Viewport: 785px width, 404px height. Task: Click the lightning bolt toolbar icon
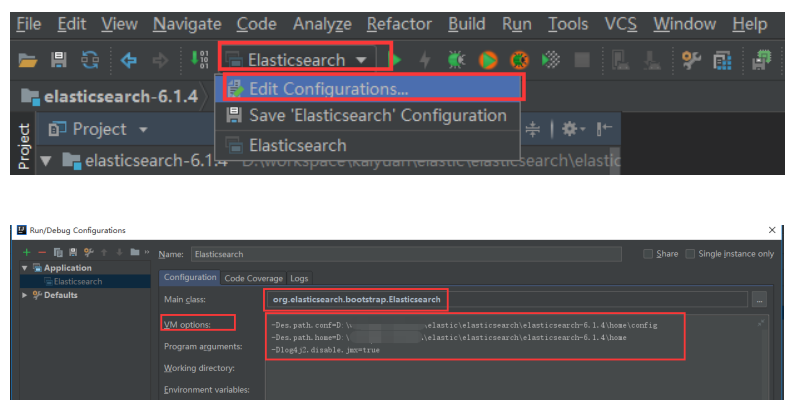[425, 60]
